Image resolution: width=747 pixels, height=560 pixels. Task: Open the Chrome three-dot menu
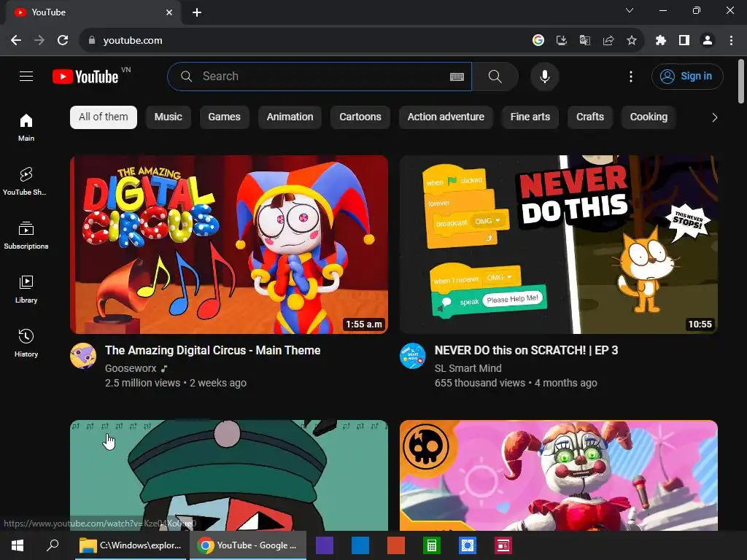[x=731, y=41]
